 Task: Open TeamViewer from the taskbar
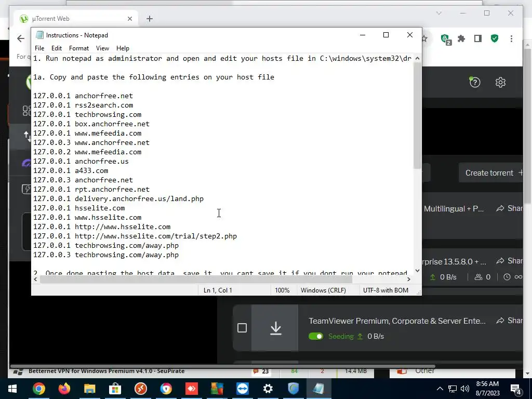(242, 389)
